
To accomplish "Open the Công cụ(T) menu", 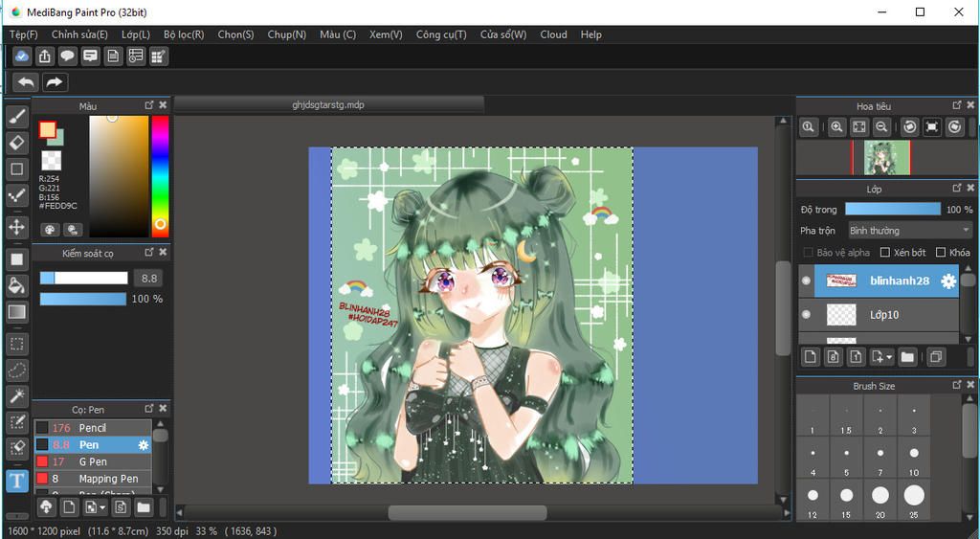I will 441,34.
